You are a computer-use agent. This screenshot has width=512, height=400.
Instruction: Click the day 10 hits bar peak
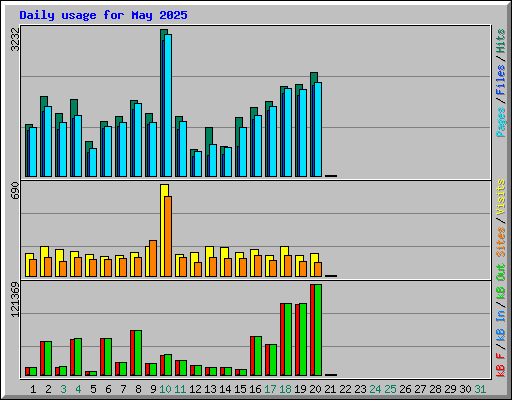(x=164, y=32)
